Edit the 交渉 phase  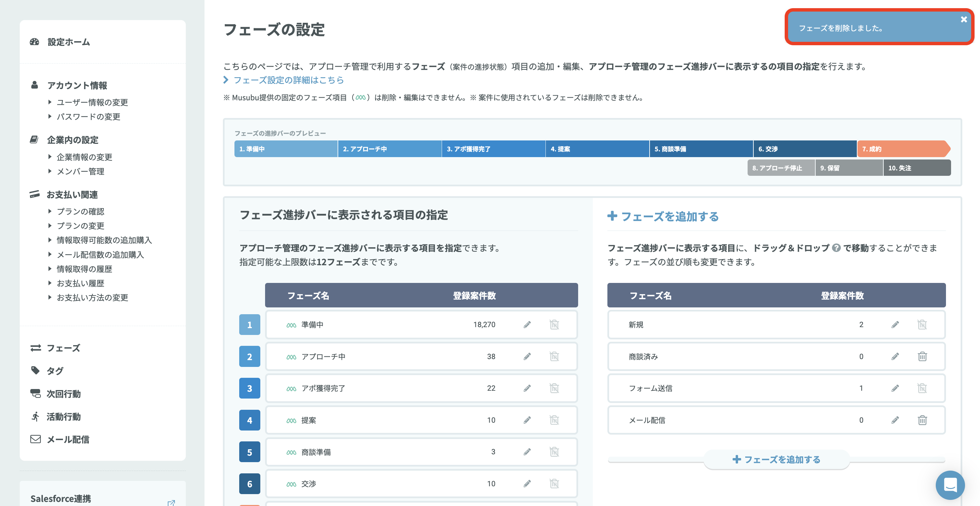pos(527,484)
